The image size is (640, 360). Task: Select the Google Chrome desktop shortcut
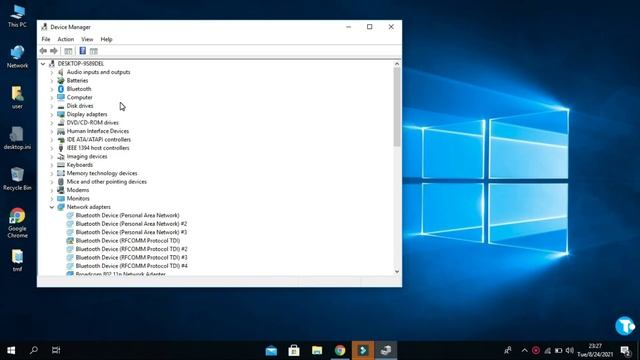[17, 223]
